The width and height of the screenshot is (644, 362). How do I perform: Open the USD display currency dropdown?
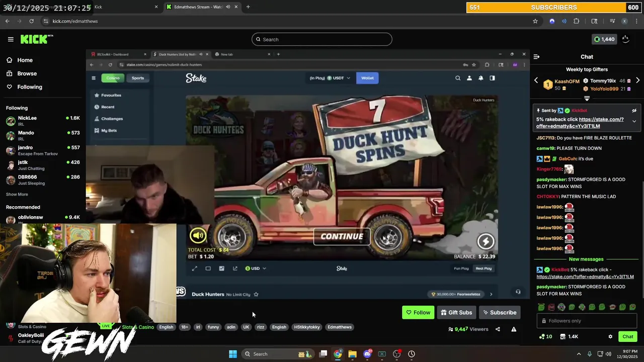point(256,268)
